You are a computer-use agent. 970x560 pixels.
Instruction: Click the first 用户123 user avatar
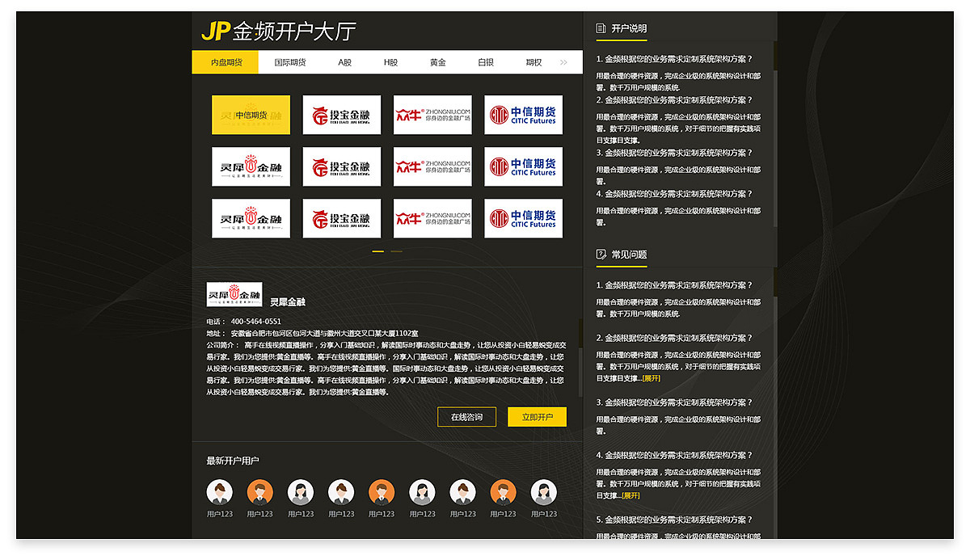pyautogui.click(x=220, y=491)
